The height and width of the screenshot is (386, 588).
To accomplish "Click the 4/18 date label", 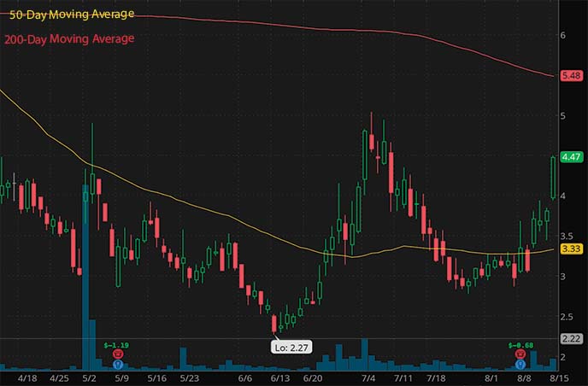I will click(x=27, y=377).
